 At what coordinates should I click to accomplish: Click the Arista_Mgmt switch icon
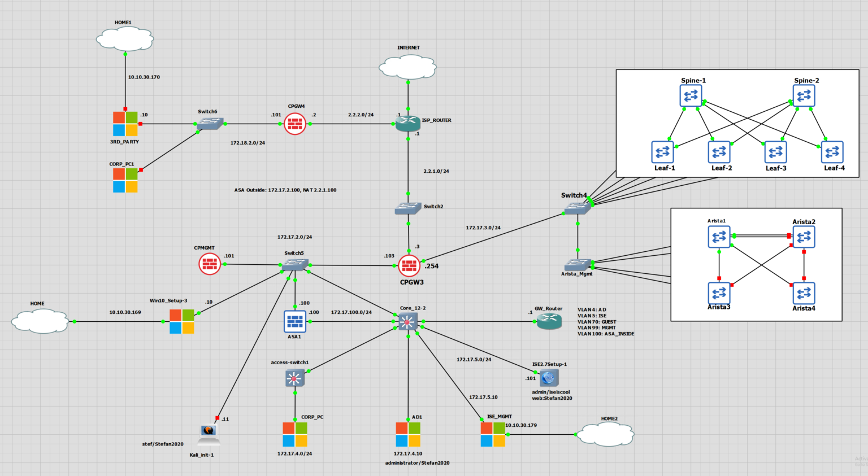(x=577, y=264)
